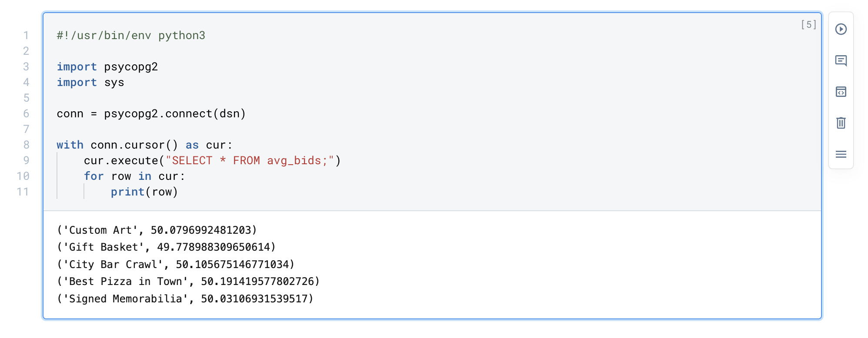Viewport: 868px width, 338px height.
Task: Click the "with conn.cursor() as cur" line
Action: 144,145
